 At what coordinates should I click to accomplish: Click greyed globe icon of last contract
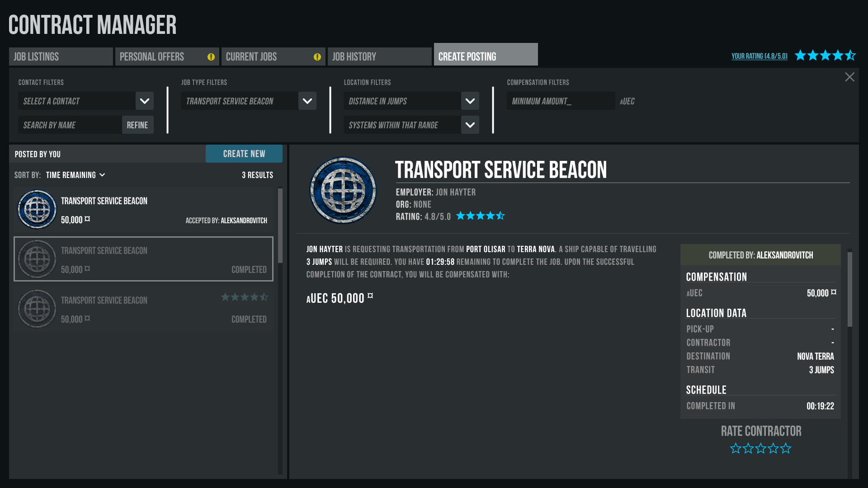click(37, 309)
